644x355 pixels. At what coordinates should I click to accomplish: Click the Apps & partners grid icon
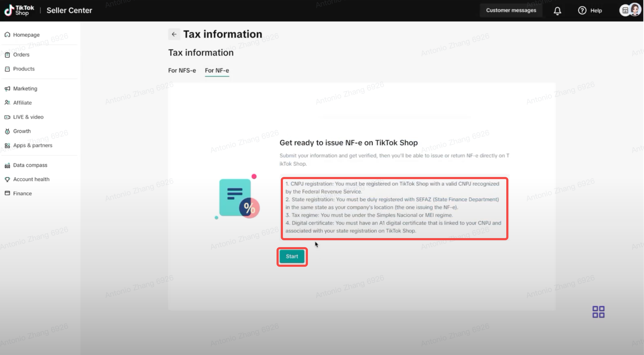point(7,145)
